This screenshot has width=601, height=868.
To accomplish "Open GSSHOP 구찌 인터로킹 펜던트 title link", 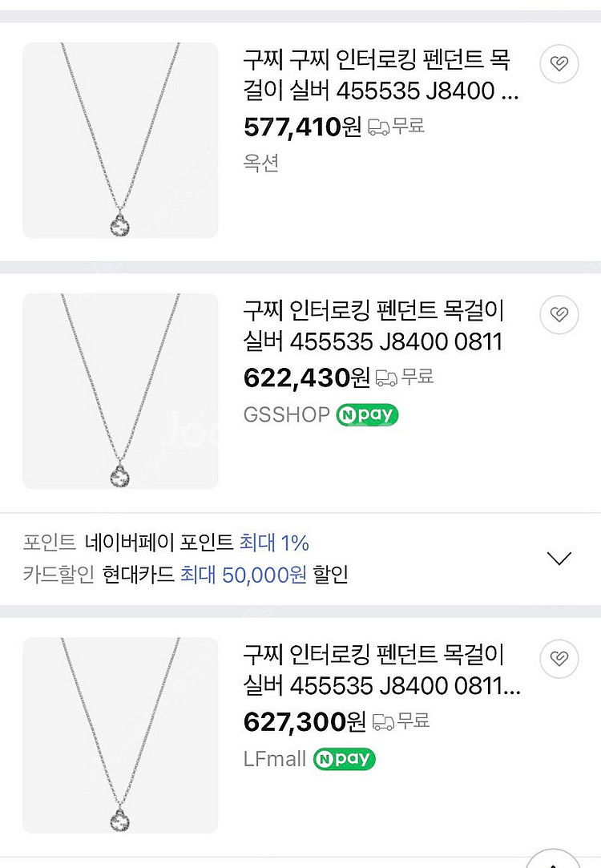I will [374, 326].
